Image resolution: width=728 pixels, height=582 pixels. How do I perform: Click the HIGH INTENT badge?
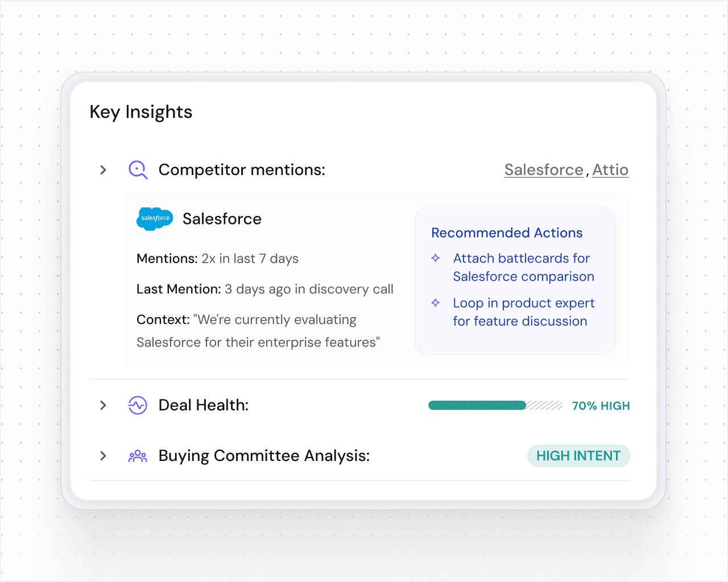[x=578, y=456]
